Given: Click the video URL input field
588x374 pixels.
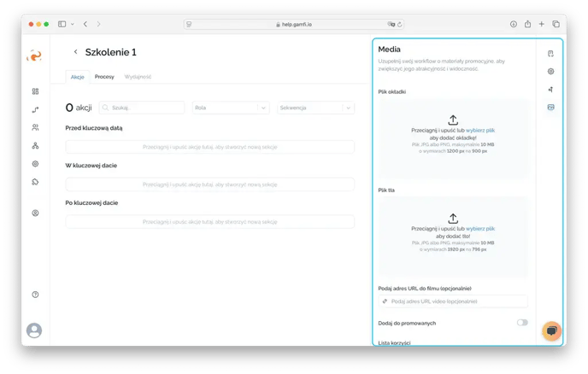Looking at the screenshot, I should pyautogui.click(x=453, y=301).
